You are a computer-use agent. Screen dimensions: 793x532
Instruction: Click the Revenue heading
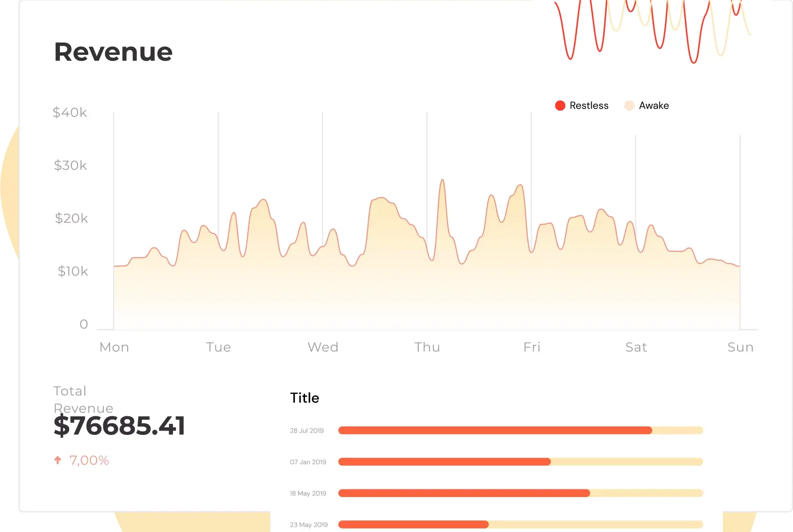[x=113, y=52]
